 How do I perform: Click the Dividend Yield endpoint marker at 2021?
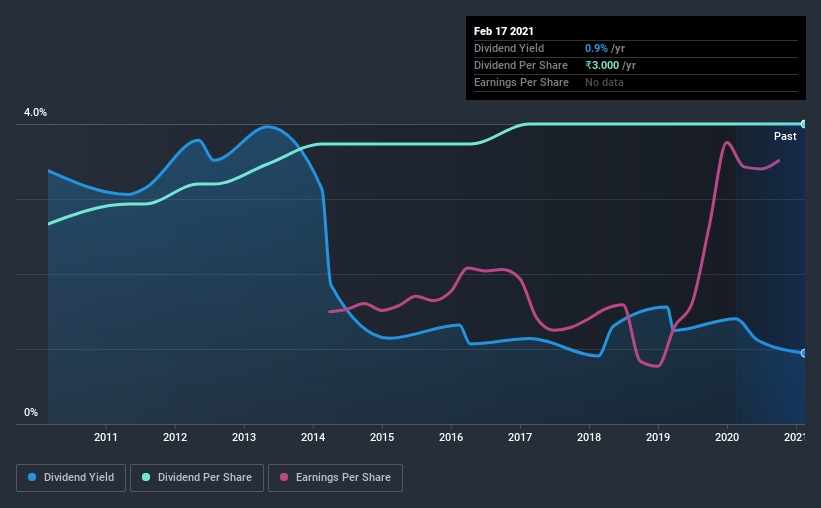[x=803, y=354]
